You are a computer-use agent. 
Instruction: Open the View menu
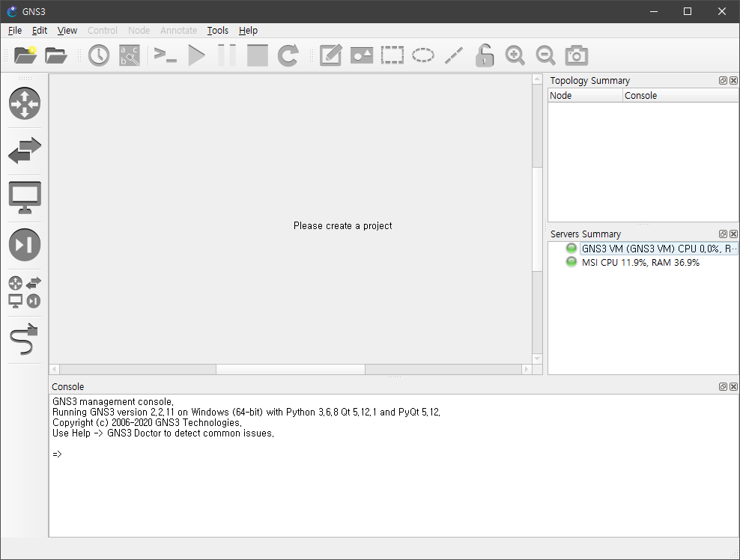tap(67, 30)
